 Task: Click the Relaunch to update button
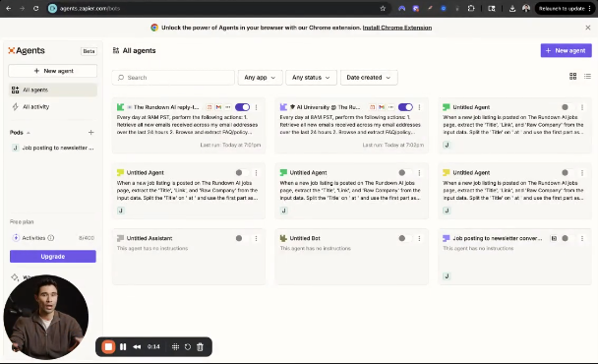click(x=565, y=9)
